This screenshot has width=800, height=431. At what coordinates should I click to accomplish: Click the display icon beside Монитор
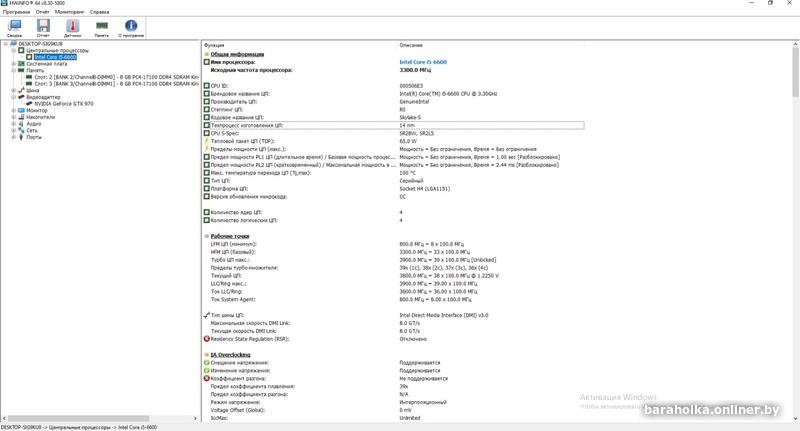21,110
